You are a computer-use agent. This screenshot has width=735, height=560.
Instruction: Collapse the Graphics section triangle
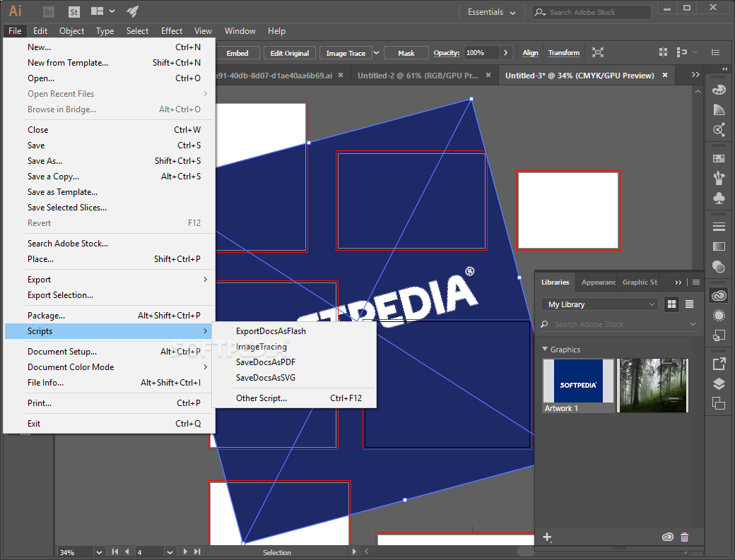(x=545, y=350)
